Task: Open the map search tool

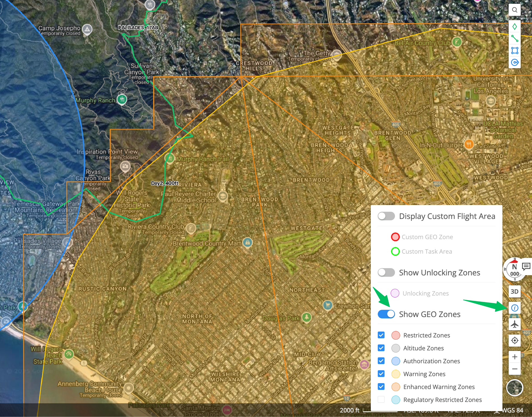Action: click(x=515, y=10)
